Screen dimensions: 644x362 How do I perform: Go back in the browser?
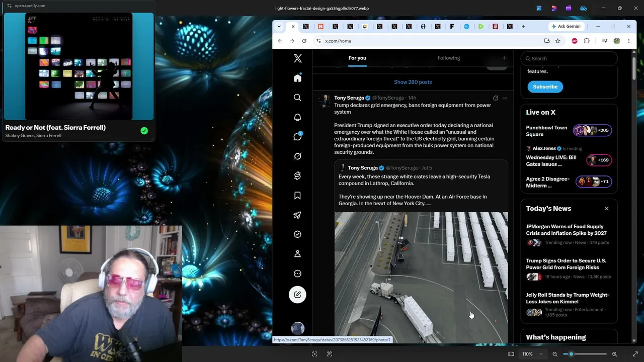click(280, 41)
